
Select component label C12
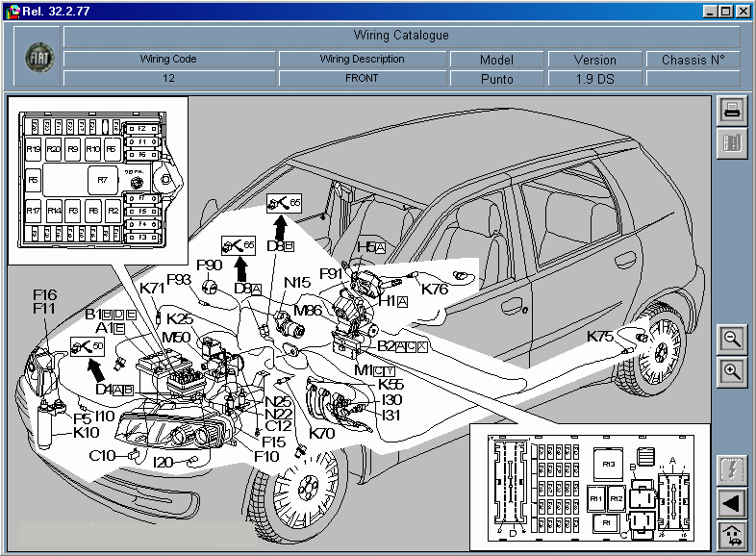coord(278,426)
